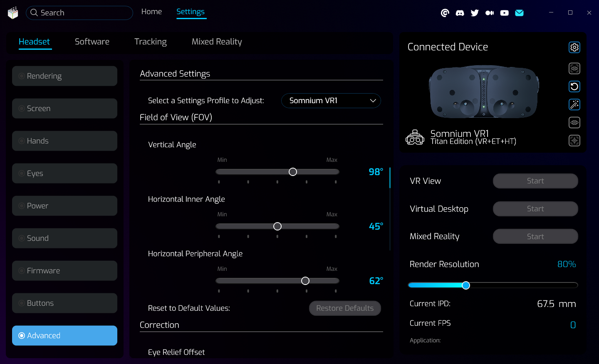Viewport: 599px width, 364px height.
Task: Open the Medium blog icon
Action: (490, 13)
